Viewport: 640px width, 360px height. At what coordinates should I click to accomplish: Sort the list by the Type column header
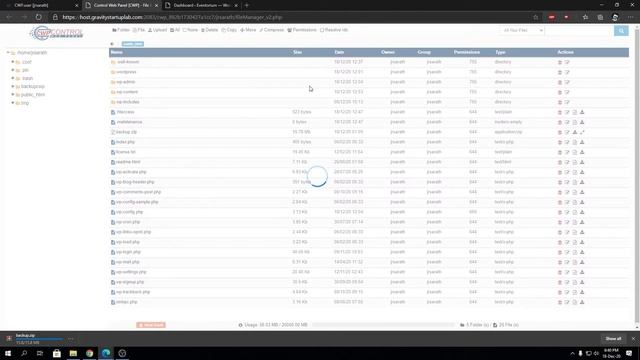pyautogui.click(x=500, y=52)
